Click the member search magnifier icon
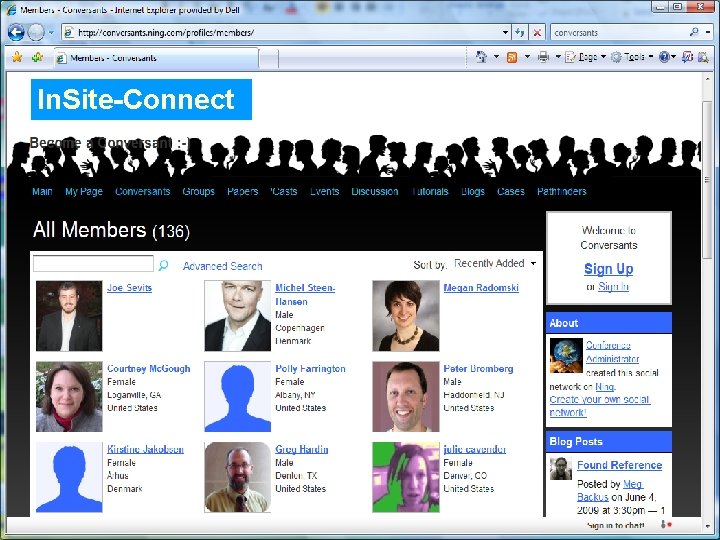 163,265
